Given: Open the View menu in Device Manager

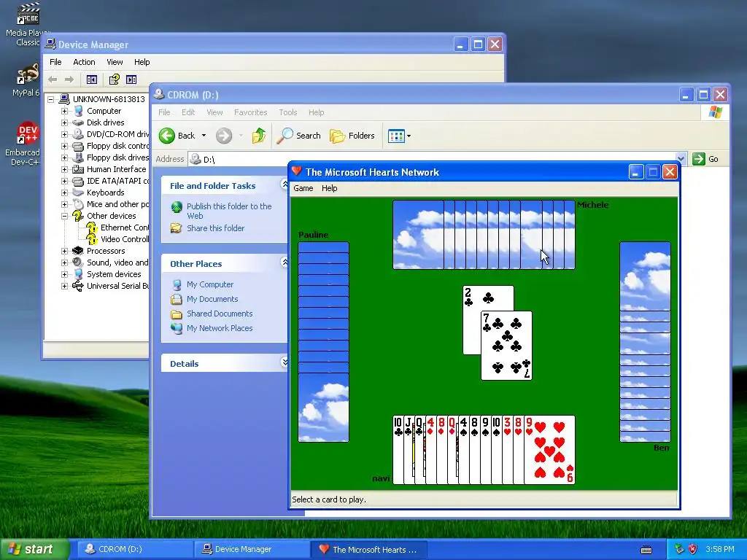Looking at the screenshot, I should (x=115, y=62).
